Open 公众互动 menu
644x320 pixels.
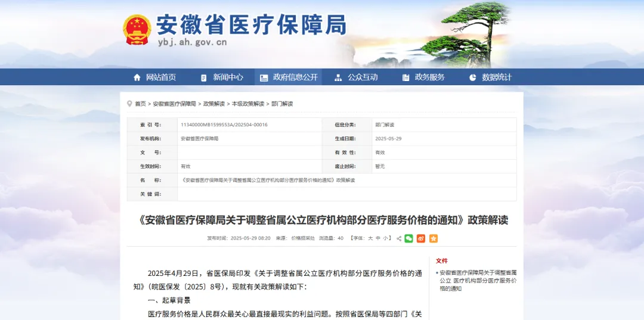[363, 77]
